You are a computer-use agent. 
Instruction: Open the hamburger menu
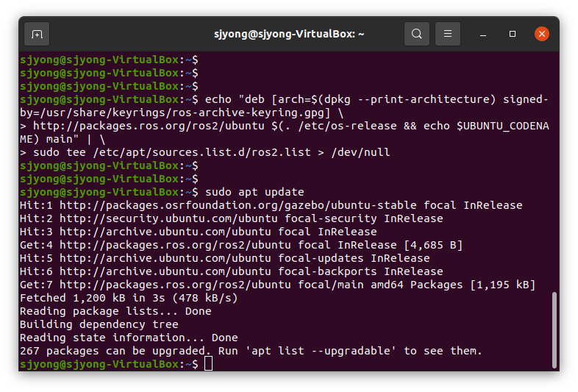pos(448,34)
